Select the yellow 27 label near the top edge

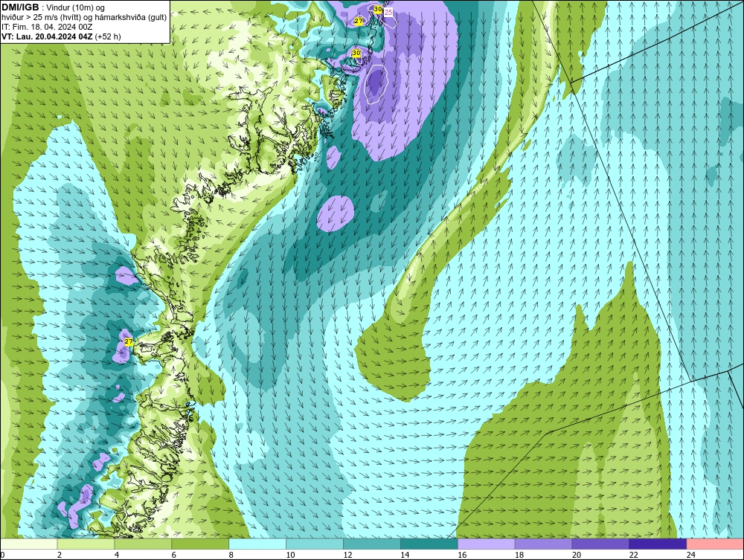tap(359, 22)
